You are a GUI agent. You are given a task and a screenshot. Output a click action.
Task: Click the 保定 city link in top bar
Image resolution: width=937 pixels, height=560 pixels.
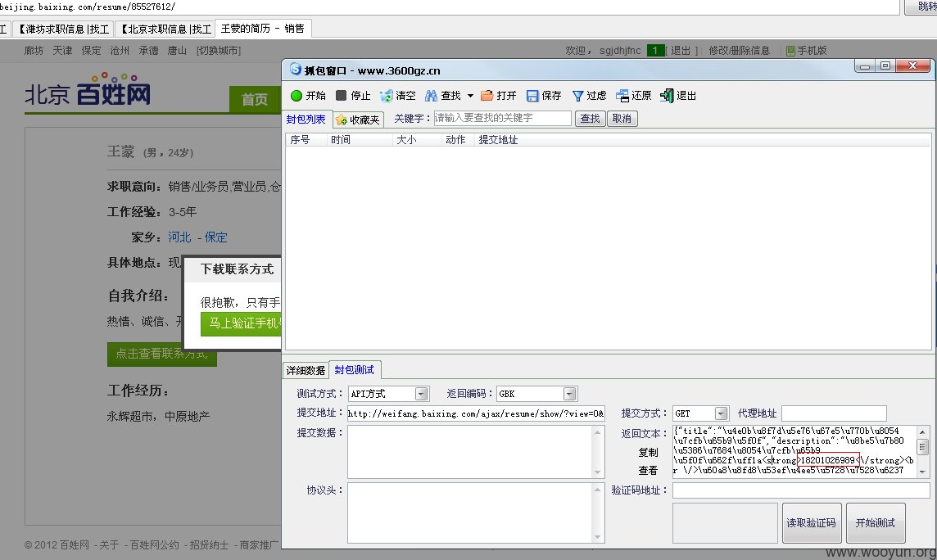(91, 51)
